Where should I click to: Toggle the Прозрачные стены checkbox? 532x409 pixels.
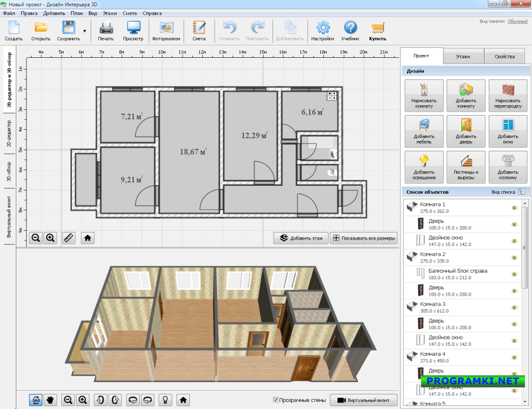point(276,400)
